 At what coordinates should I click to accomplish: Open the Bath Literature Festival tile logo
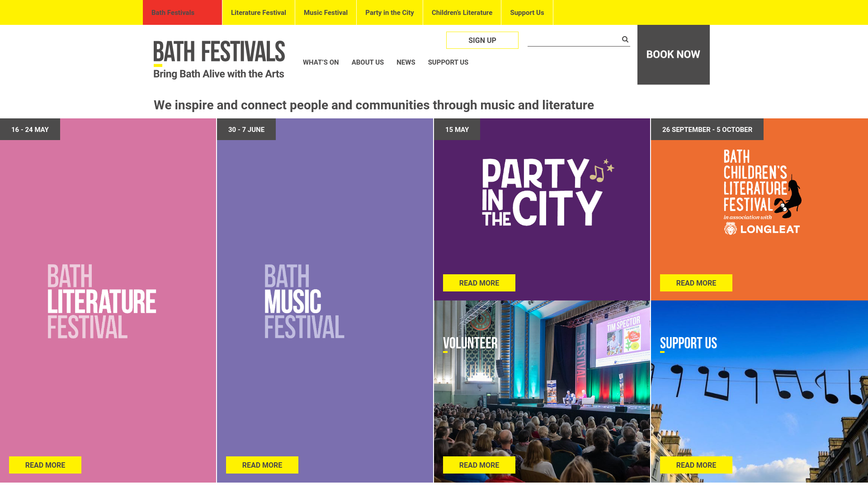tap(102, 301)
